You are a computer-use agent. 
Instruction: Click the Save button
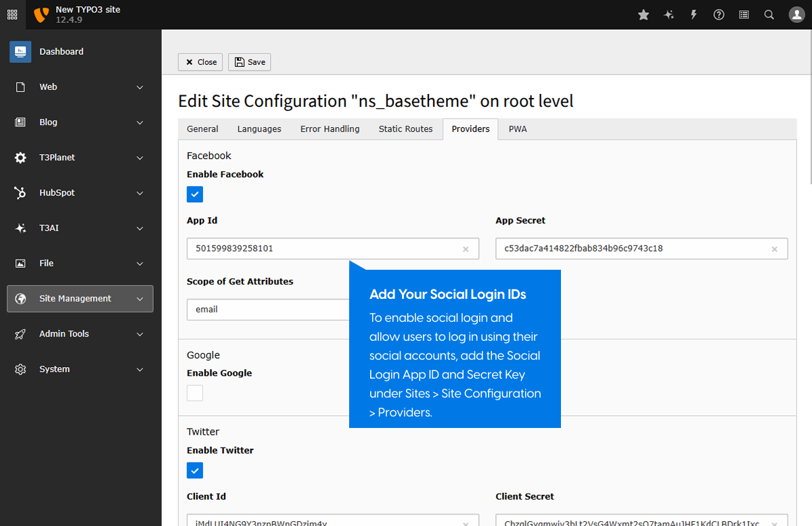point(250,62)
